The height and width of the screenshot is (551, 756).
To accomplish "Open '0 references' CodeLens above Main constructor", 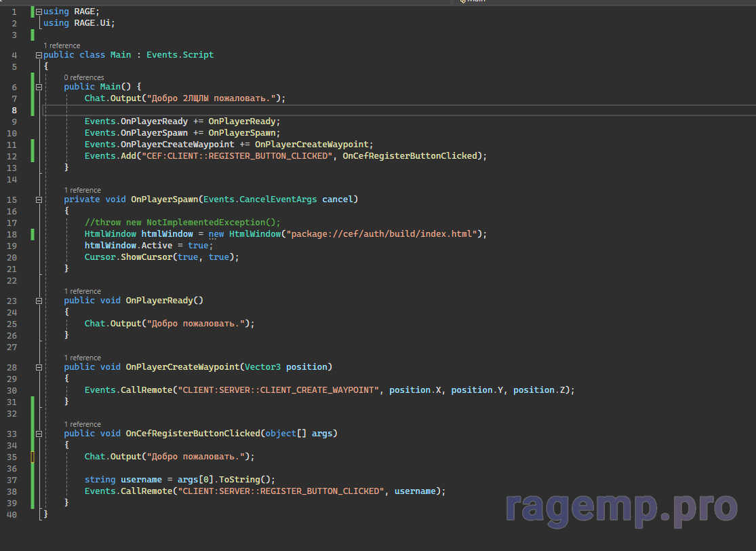I will 84,77.
